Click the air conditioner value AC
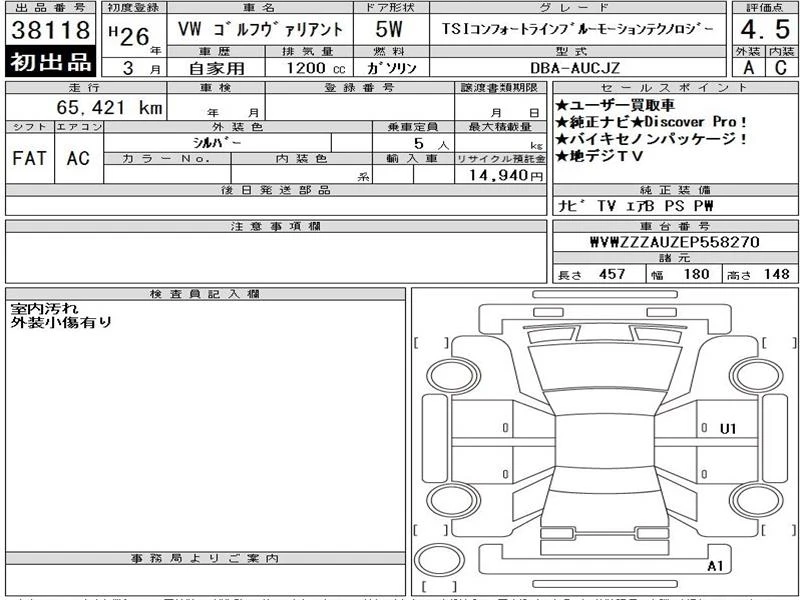 point(78,158)
